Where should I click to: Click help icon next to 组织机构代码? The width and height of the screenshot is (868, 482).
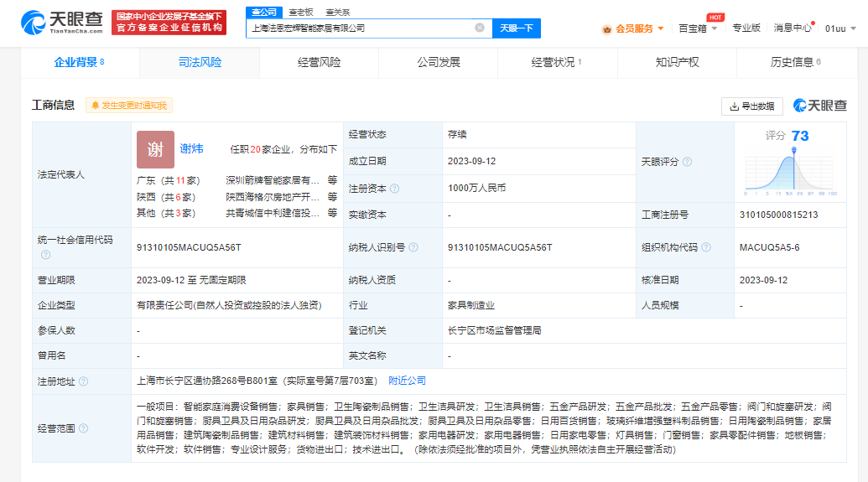point(706,247)
